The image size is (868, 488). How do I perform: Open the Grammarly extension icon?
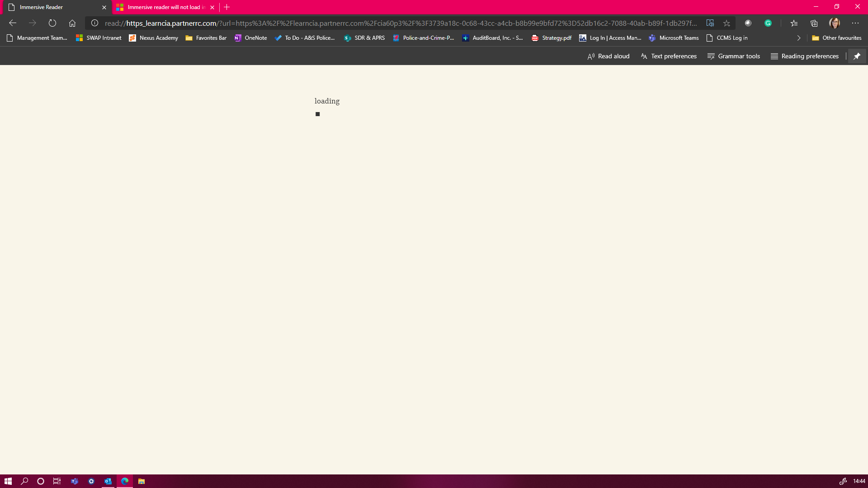coord(768,23)
